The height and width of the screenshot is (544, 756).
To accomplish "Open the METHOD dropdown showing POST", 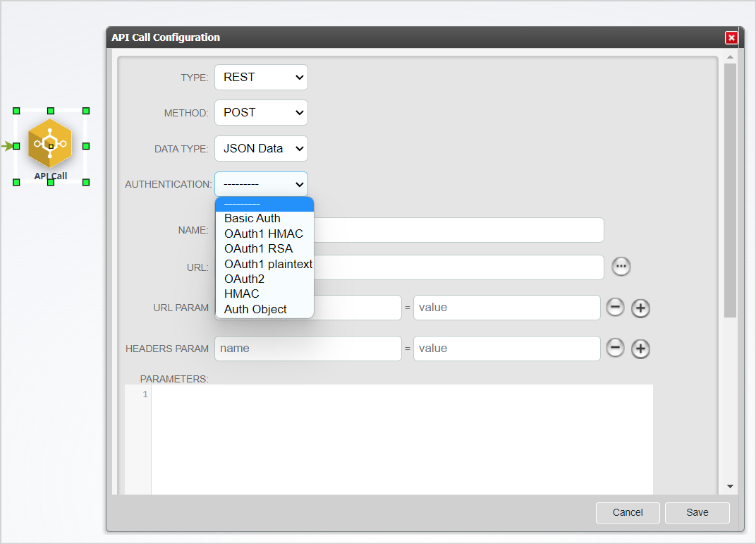I will point(262,112).
